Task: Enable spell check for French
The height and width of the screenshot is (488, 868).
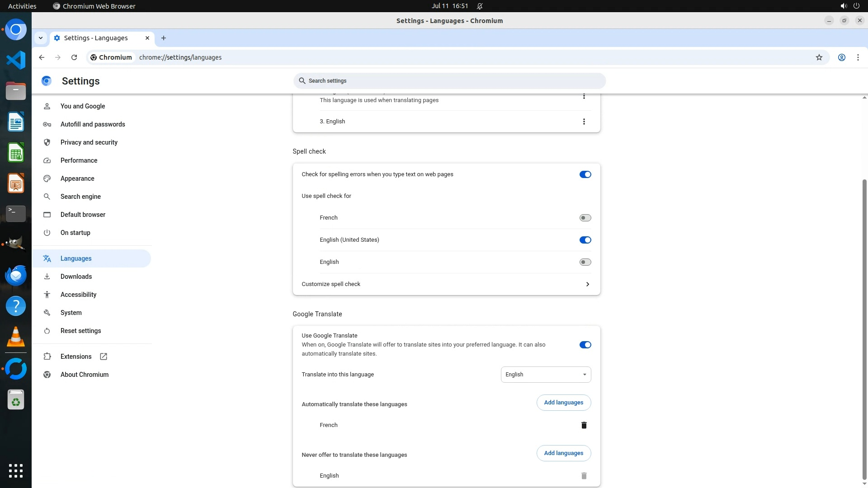Action: pos(585,218)
